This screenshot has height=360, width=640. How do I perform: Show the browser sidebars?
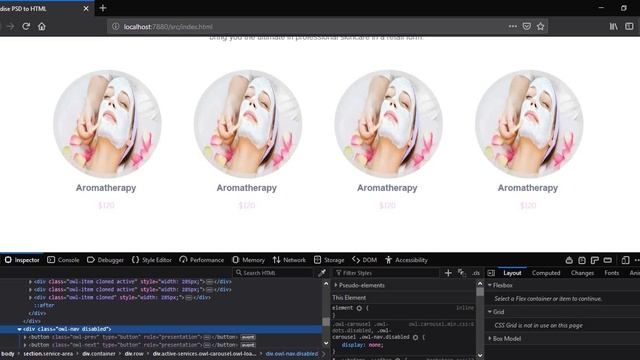629,27
